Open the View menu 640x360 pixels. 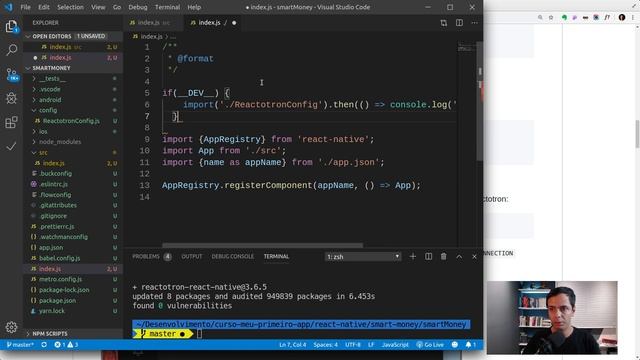coord(98,7)
